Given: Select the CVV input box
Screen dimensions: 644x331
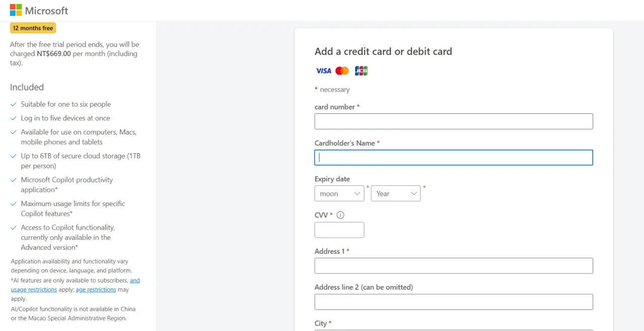Looking at the screenshot, I should 339,230.
